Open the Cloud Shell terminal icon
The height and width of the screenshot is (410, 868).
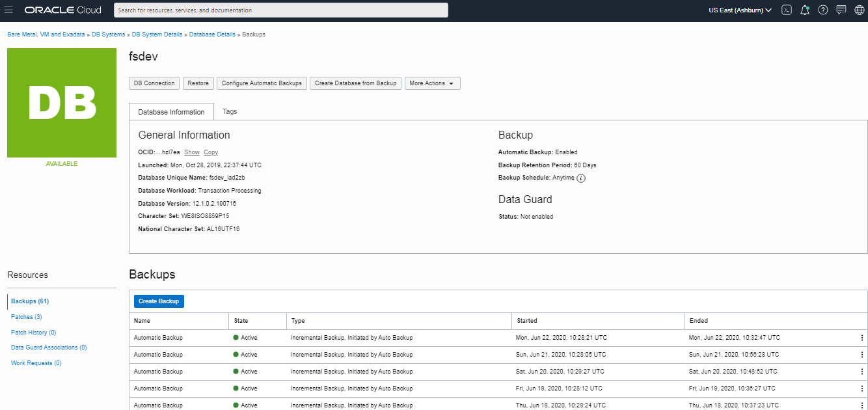click(x=787, y=10)
